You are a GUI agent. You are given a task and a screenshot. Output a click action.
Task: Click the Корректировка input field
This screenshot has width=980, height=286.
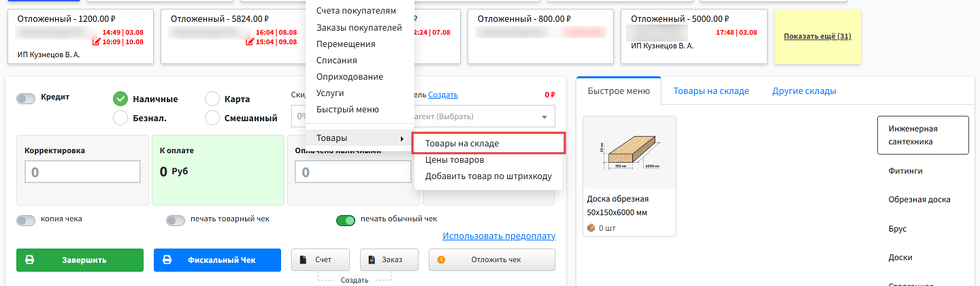click(82, 172)
